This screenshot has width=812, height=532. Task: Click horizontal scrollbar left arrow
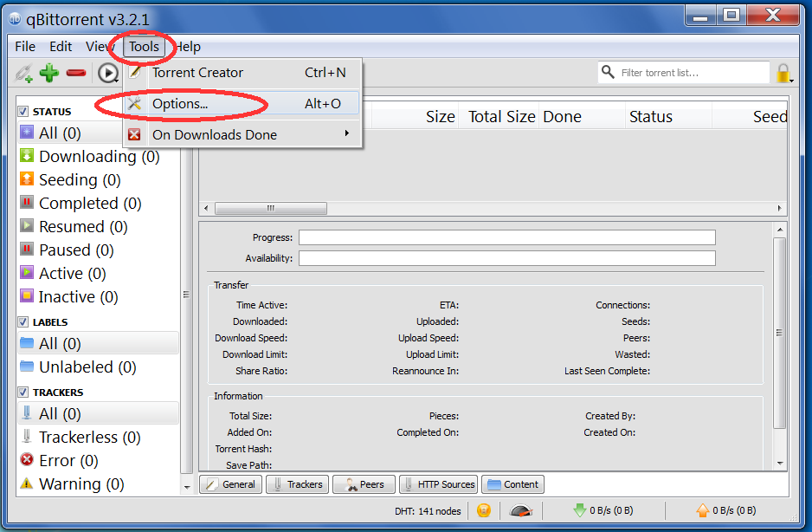pos(206,209)
